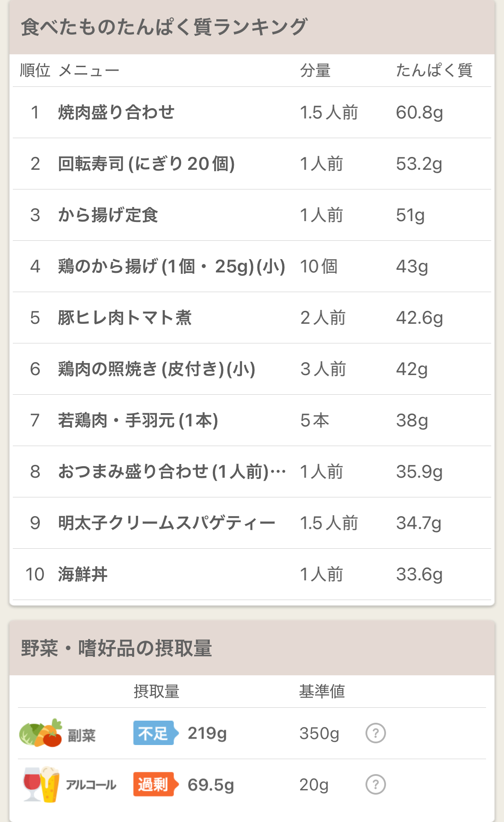
Task: Open the 回転寿司 (にぎり20個) entry
Action: 252,164
